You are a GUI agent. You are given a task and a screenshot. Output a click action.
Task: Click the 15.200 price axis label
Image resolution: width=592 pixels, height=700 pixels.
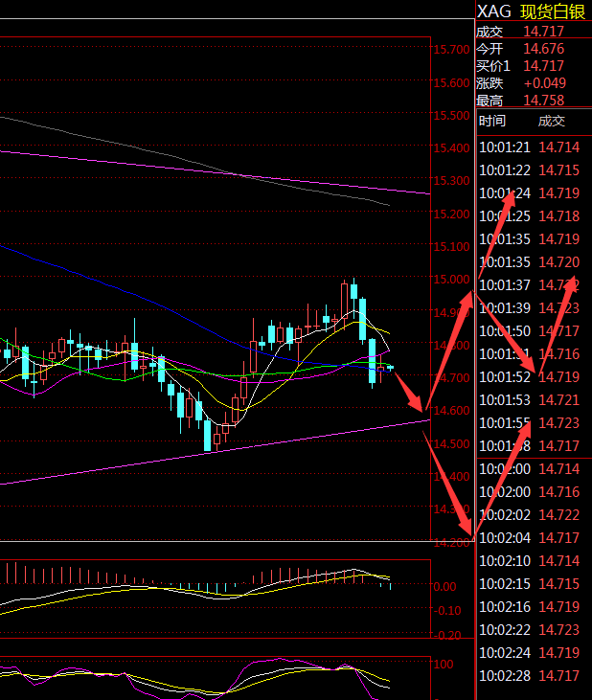[451, 215]
